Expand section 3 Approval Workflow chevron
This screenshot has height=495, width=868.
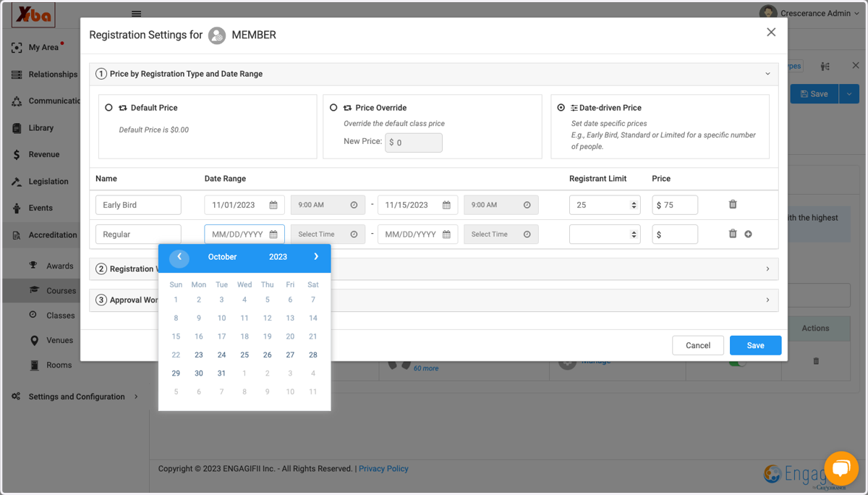(767, 300)
